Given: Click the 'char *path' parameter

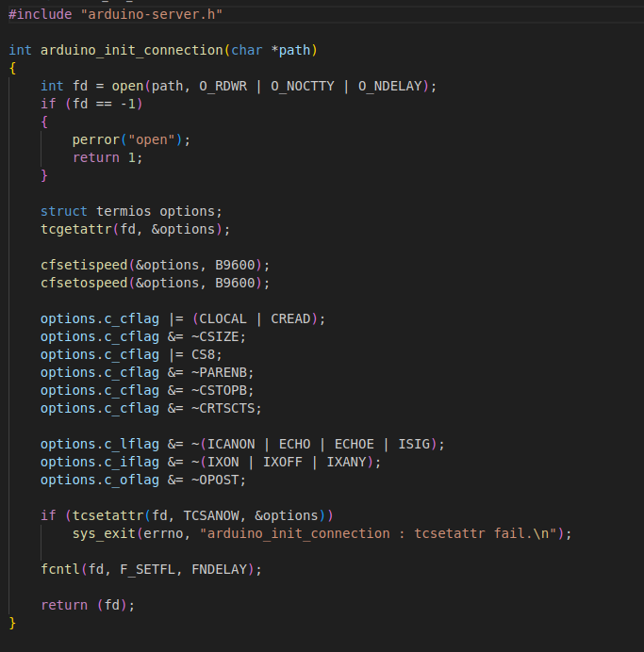Looking at the screenshot, I should tap(271, 50).
